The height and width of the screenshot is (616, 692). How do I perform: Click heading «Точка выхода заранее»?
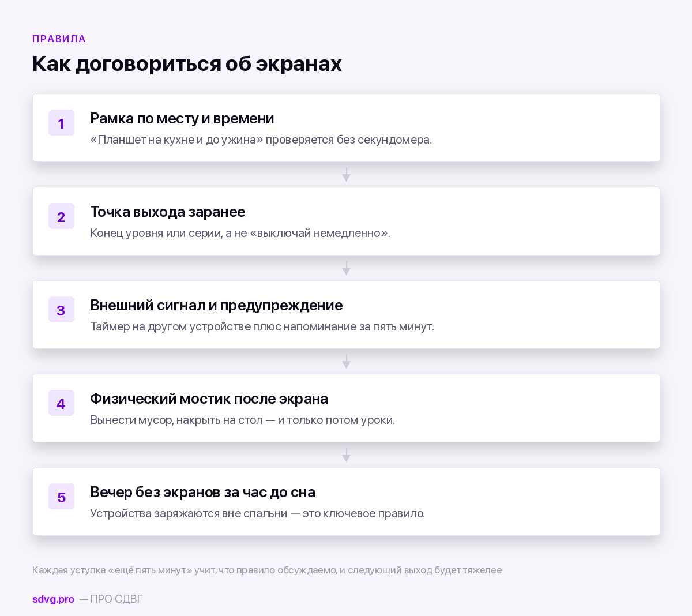click(x=168, y=212)
